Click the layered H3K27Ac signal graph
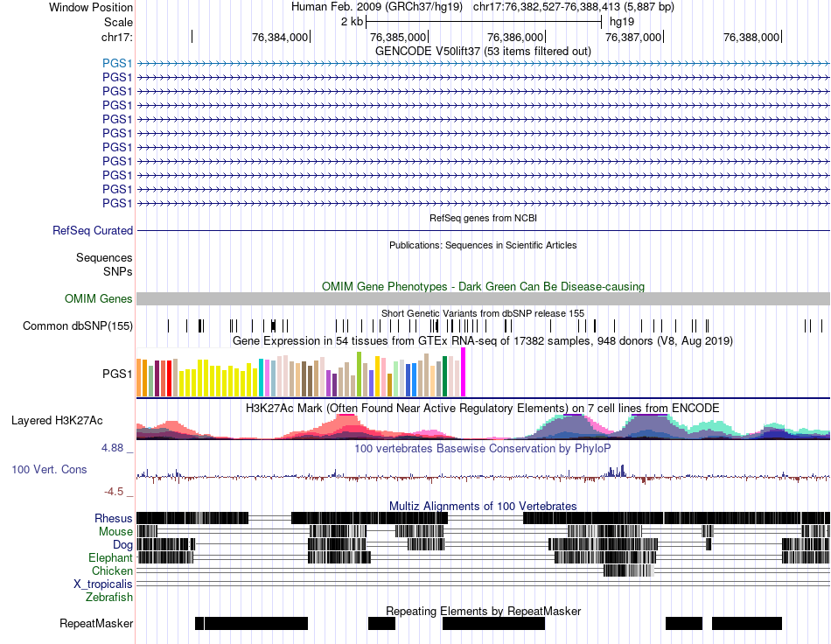 (x=483, y=427)
